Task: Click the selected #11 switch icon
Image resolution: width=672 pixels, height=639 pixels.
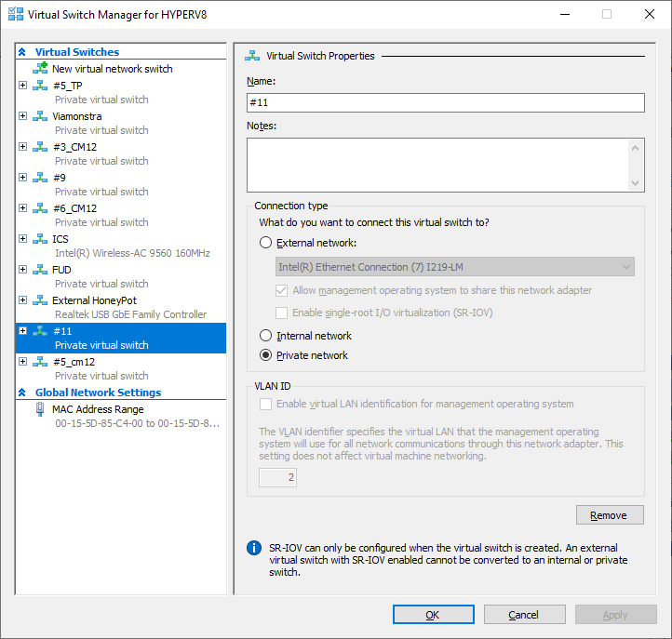Action: pyautogui.click(x=40, y=331)
